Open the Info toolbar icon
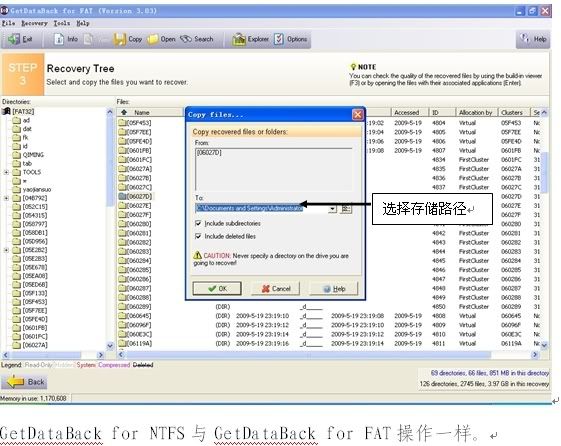The height and width of the screenshot is (446, 561). click(59, 39)
